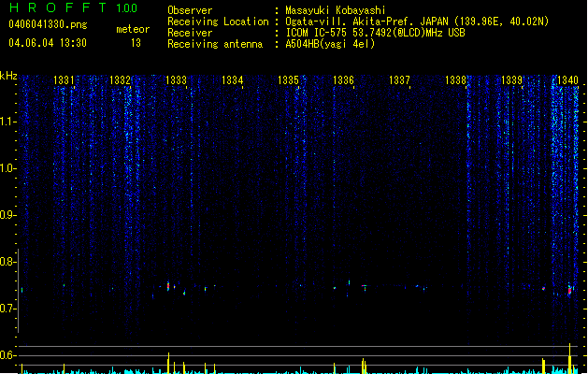Click the Receiving Location label
Image resolution: width=588 pixels, height=374 pixels.
(218, 22)
